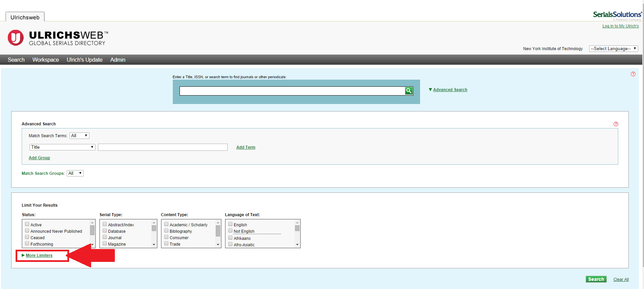Viewport: 644px width, 289px height.
Task: Check the Consumer content type
Action: [x=166, y=237]
